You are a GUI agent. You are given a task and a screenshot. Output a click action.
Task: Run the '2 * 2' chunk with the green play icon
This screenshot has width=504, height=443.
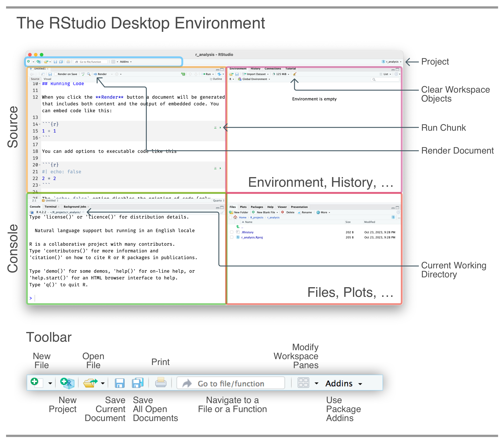pos(220,168)
